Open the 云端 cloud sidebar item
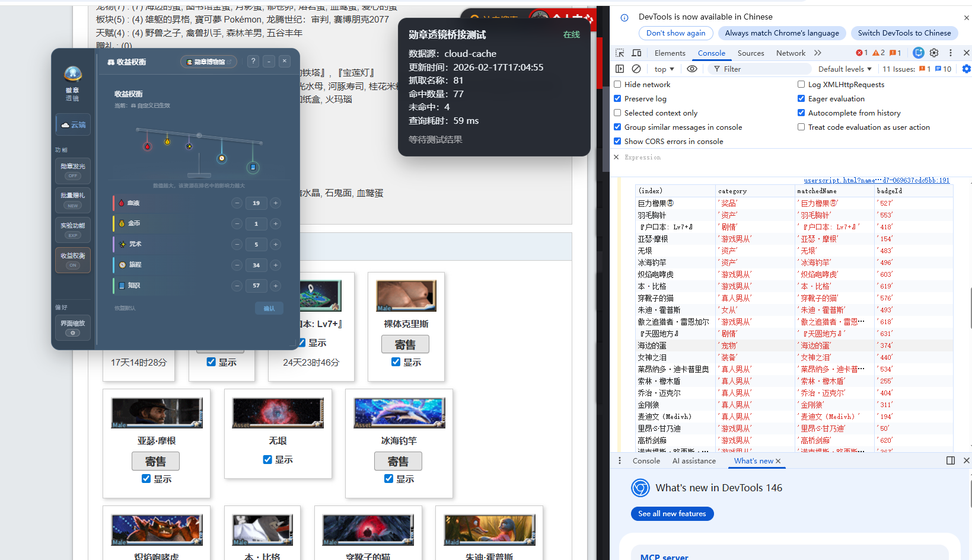 point(73,124)
